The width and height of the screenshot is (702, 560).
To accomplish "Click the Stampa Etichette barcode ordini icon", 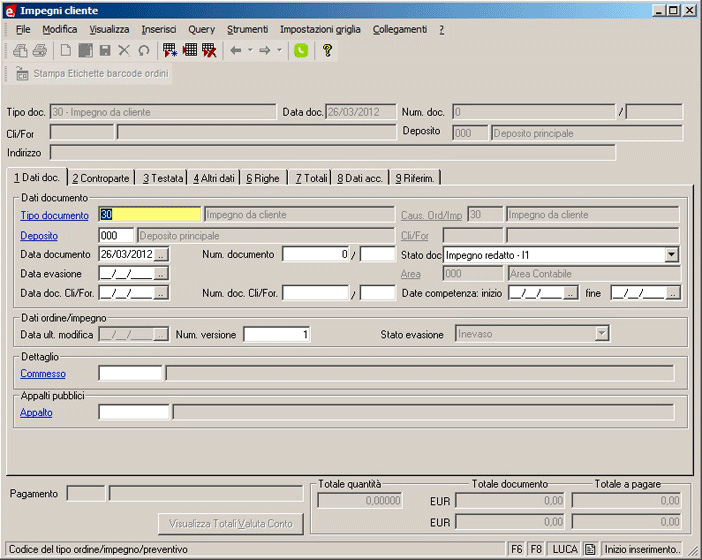I will pyautogui.click(x=22, y=73).
